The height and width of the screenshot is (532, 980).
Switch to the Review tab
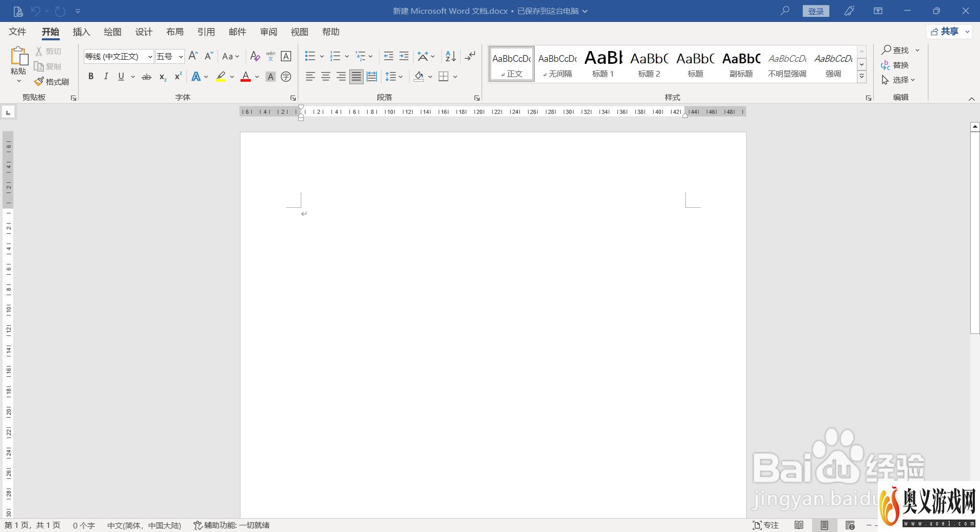pos(268,32)
